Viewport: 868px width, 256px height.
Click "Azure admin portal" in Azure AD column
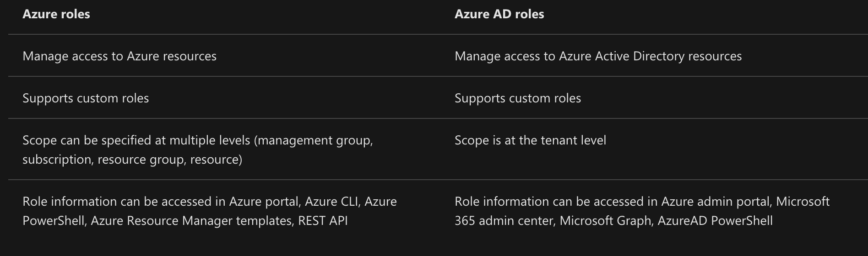[716, 202]
